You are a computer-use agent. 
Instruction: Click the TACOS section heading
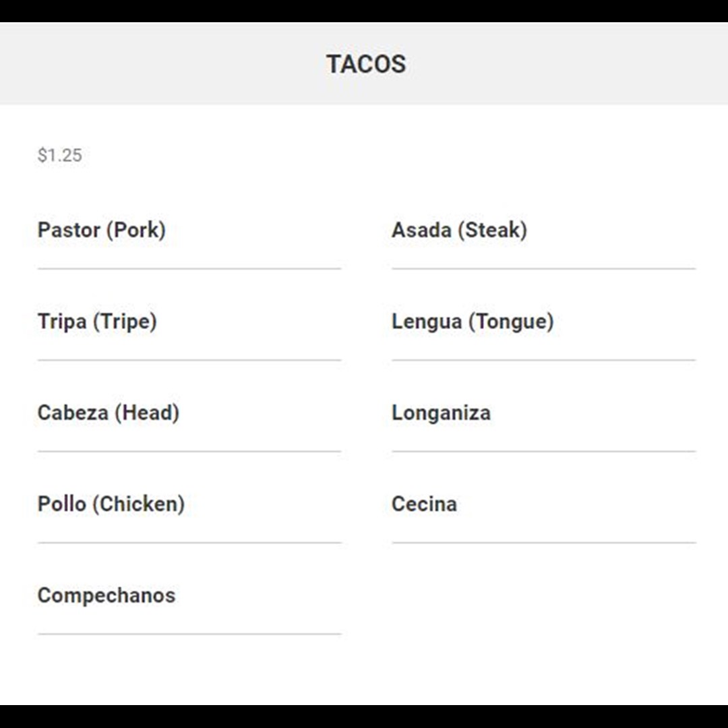point(366,63)
